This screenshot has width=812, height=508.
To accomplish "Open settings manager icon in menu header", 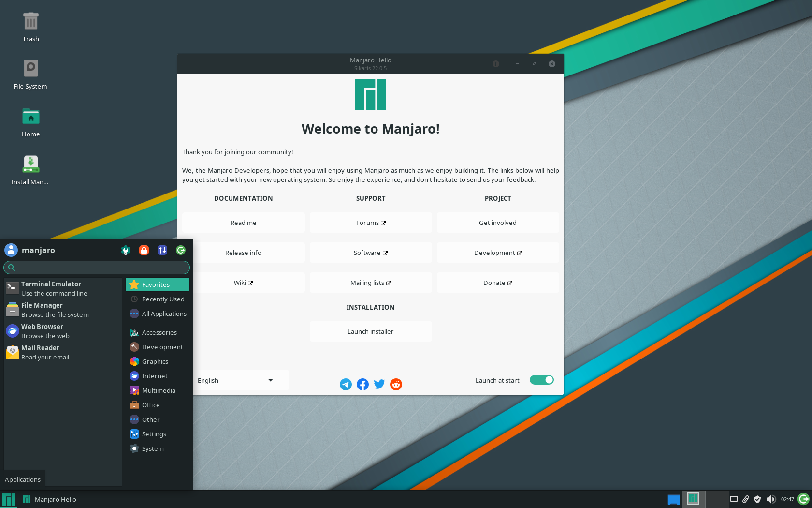I will (x=126, y=250).
